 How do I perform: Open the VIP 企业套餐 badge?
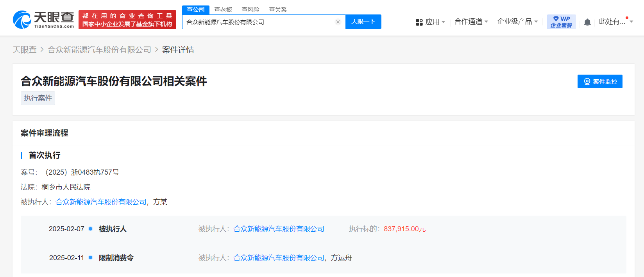[x=561, y=22]
